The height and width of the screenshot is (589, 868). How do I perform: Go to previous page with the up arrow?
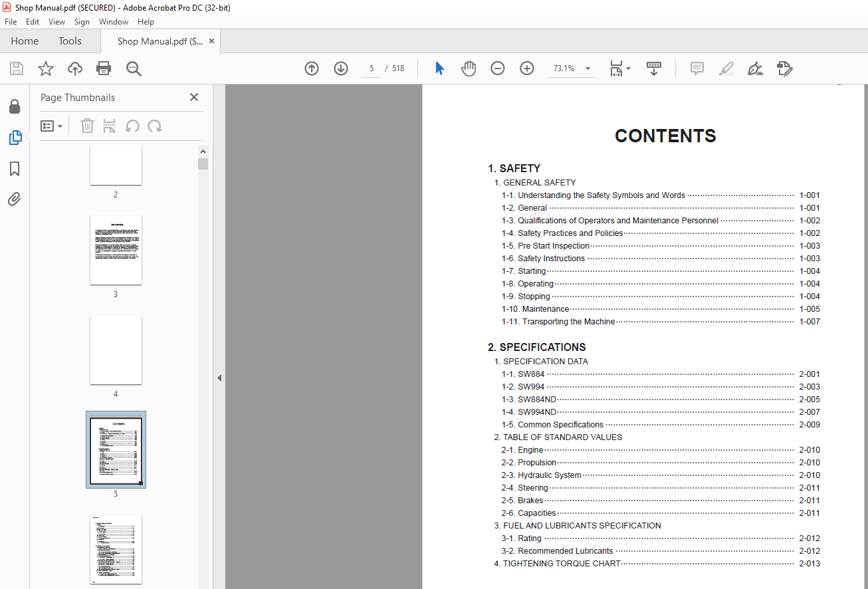point(312,68)
